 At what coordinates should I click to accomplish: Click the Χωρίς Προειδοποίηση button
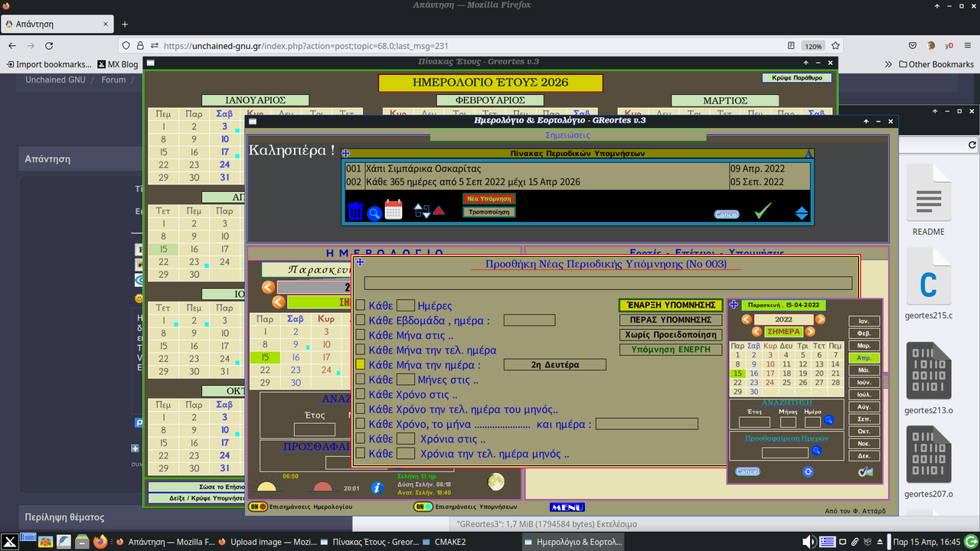[671, 334]
